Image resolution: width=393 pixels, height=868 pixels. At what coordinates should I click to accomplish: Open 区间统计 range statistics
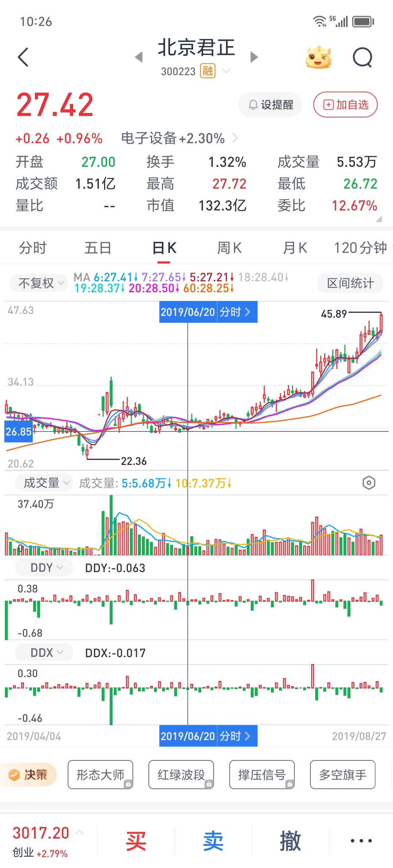pos(350,283)
